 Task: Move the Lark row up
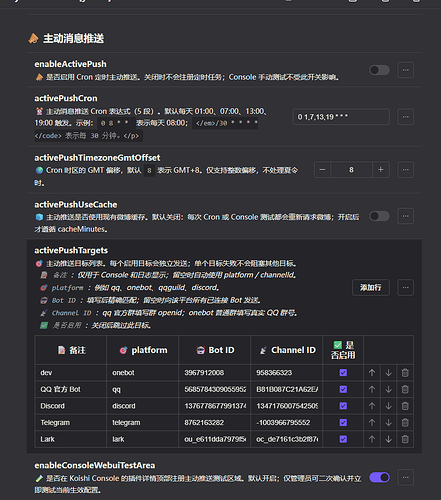pos(372,439)
